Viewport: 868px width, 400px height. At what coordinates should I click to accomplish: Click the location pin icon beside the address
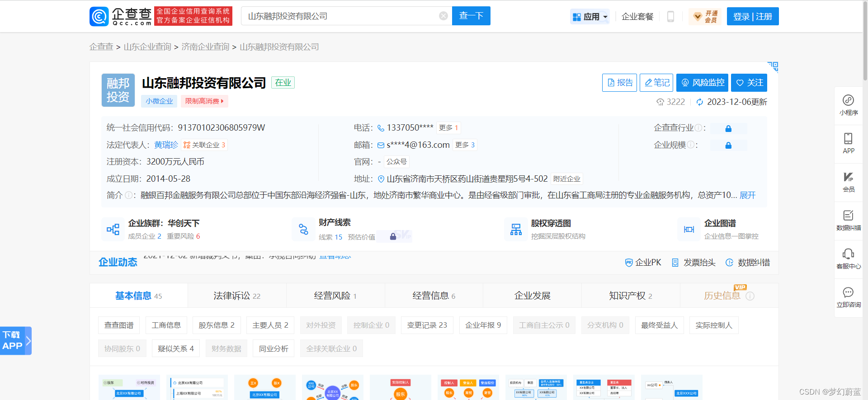381,179
